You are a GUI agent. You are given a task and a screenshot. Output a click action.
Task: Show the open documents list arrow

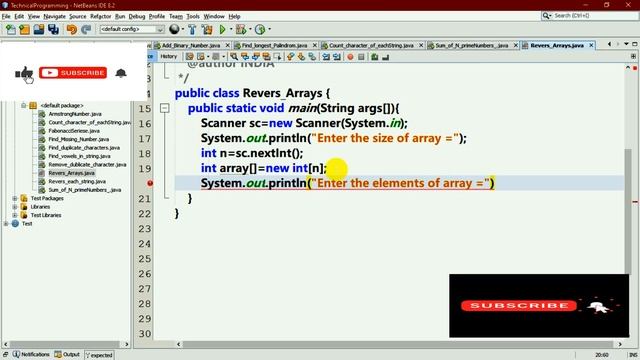pyautogui.click(x=626, y=44)
